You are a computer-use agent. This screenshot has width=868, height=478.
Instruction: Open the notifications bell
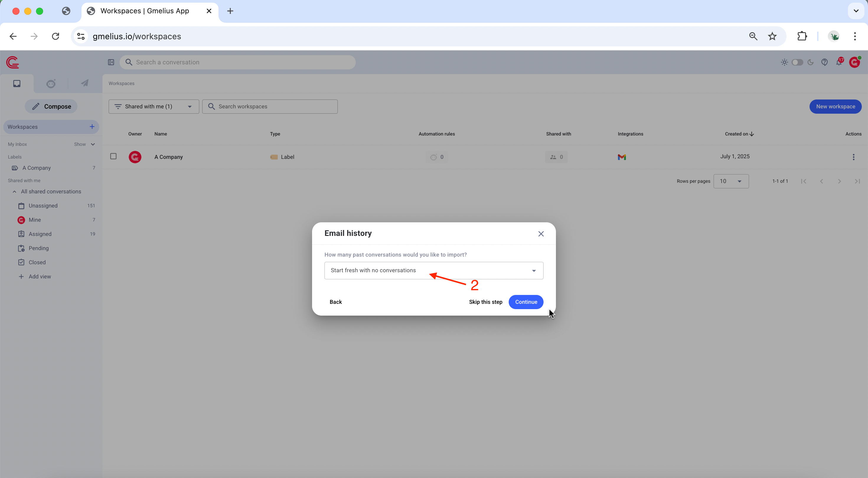tap(839, 62)
